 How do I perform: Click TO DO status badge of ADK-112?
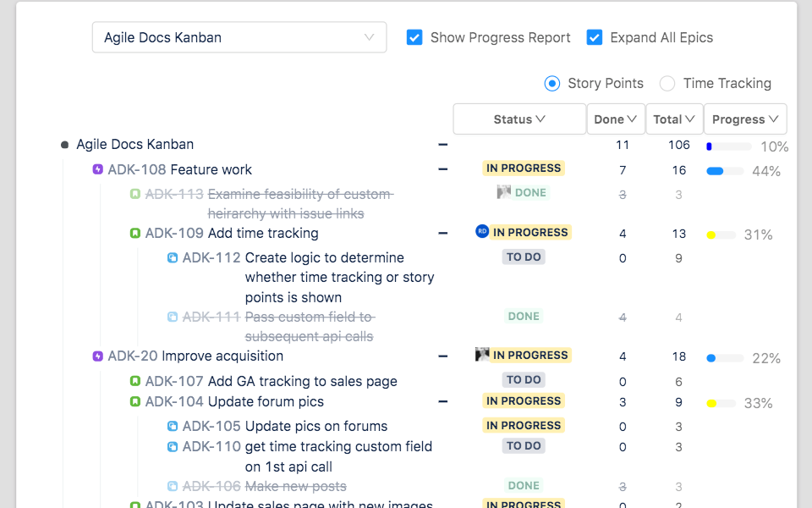(524, 257)
